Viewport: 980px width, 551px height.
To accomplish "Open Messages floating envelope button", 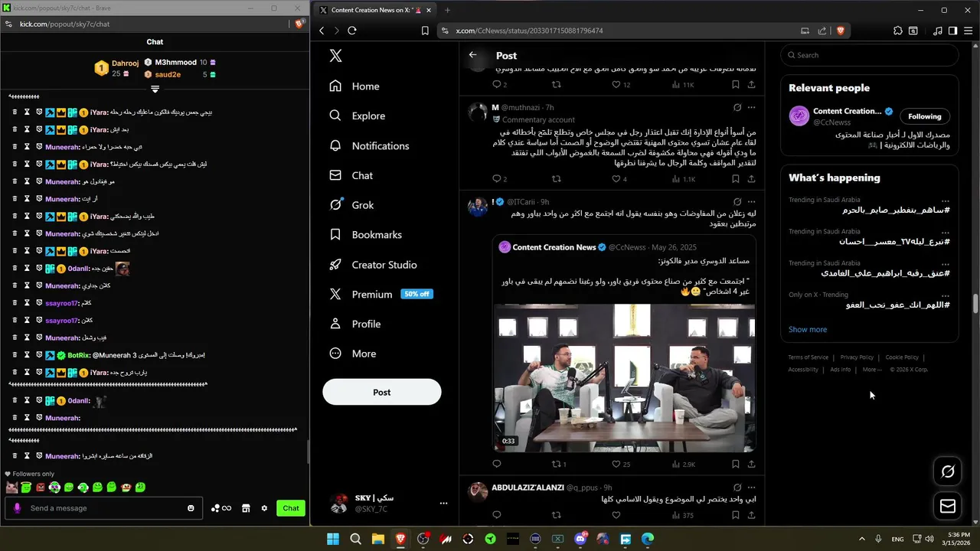I will [948, 507].
